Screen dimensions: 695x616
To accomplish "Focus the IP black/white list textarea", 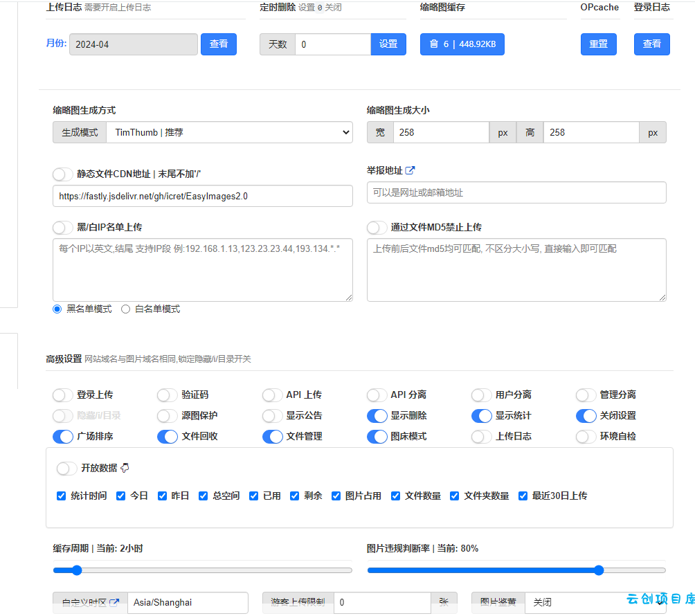I will pyautogui.click(x=203, y=270).
